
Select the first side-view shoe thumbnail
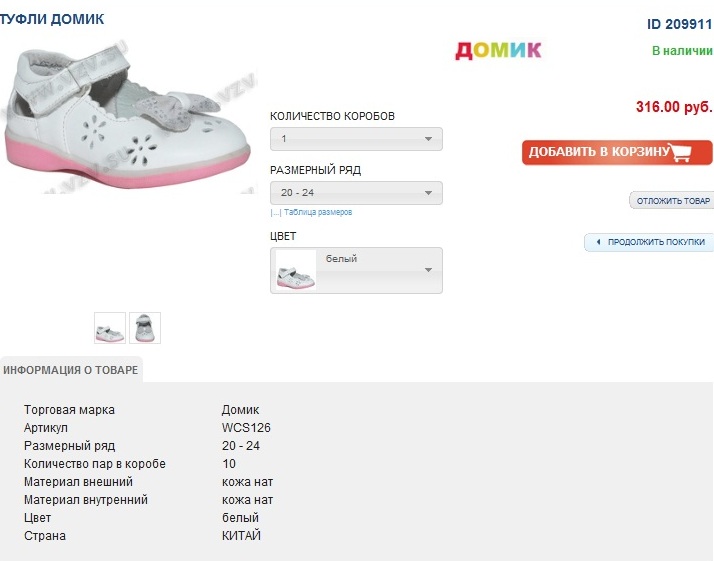tap(109, 328)
